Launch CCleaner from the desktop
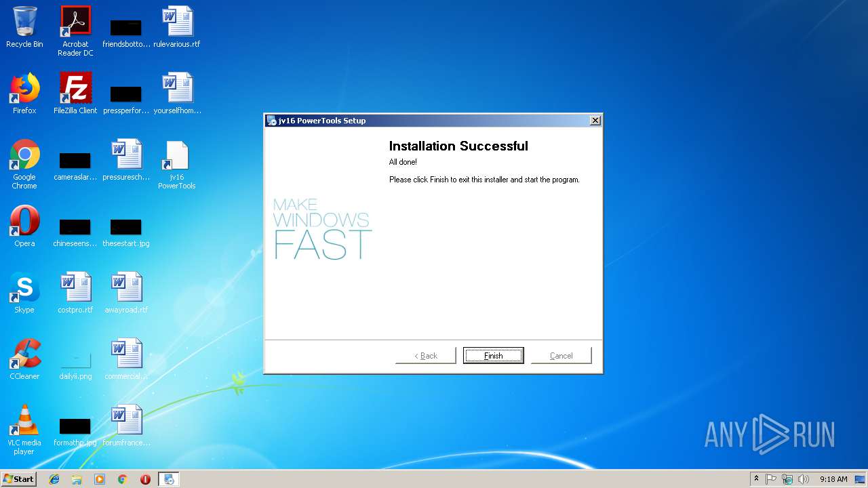This screenshot has width=868, height=488. click(24, 359)
